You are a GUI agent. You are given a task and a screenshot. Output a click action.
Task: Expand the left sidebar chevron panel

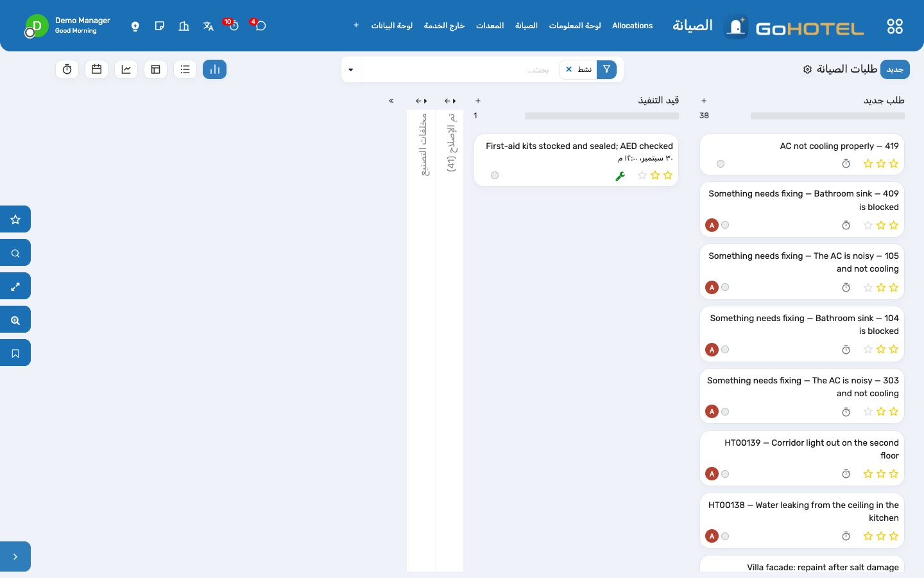tap(15, 557)
